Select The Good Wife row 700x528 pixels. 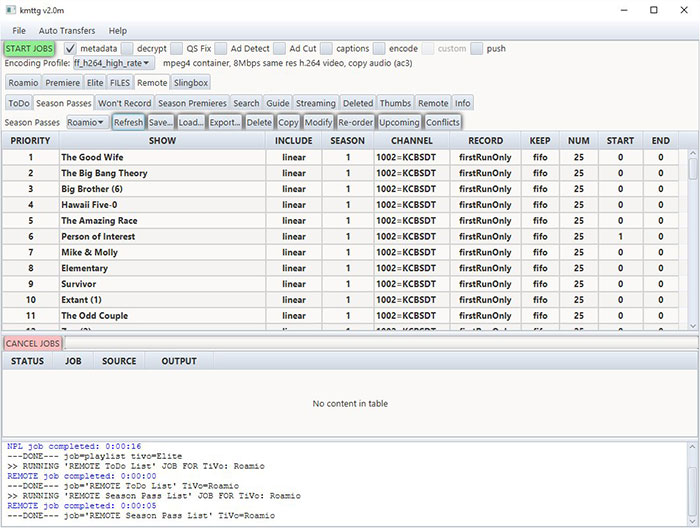(341, 157)
